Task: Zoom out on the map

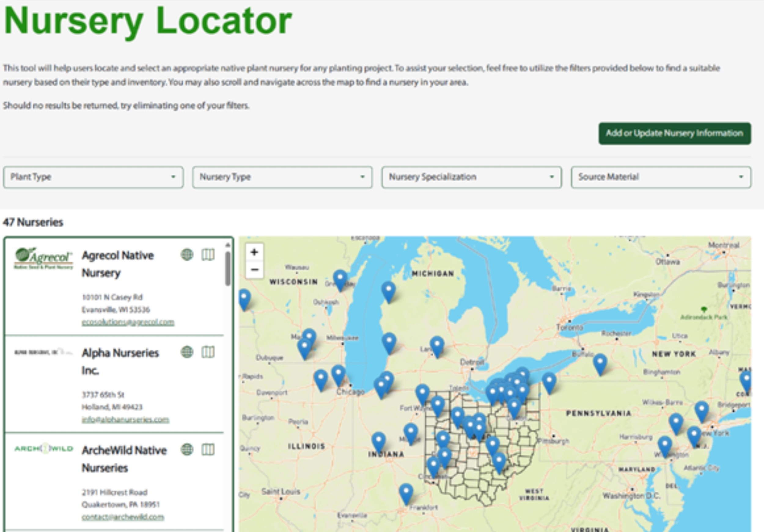Action: [x=255, y=269]
